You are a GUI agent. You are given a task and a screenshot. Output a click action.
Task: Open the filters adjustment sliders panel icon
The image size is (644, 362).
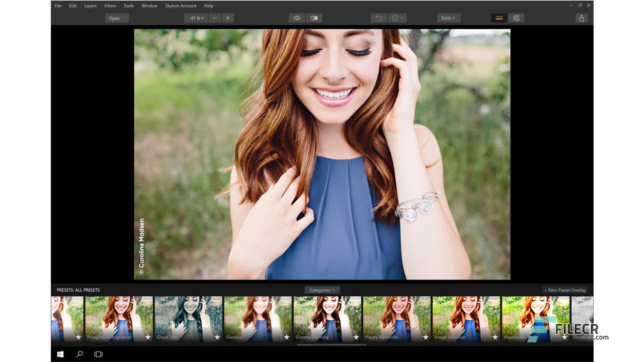516,18
